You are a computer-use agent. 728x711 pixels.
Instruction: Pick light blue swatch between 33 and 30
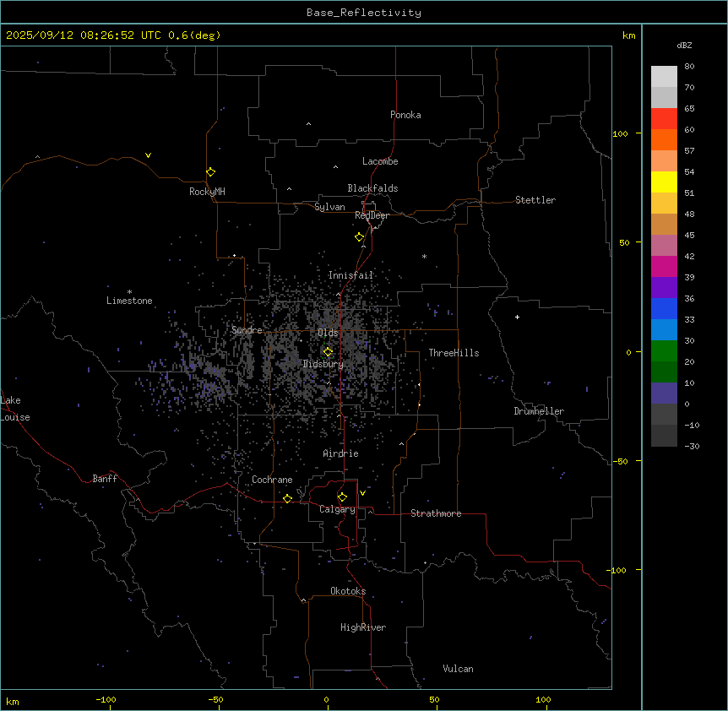click(x=664, y=330)
